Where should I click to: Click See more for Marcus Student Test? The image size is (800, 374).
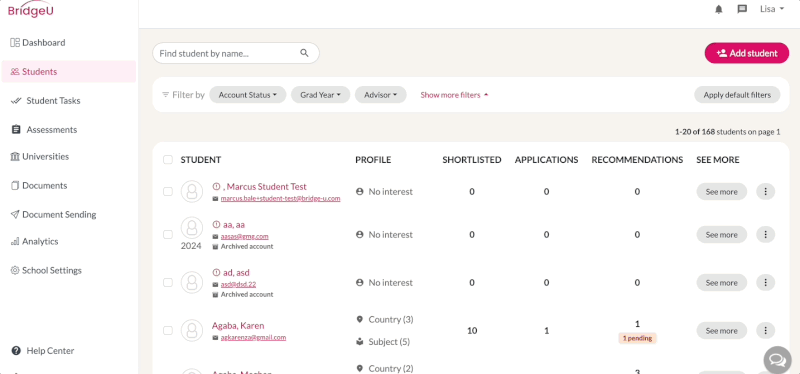(721, 192)
